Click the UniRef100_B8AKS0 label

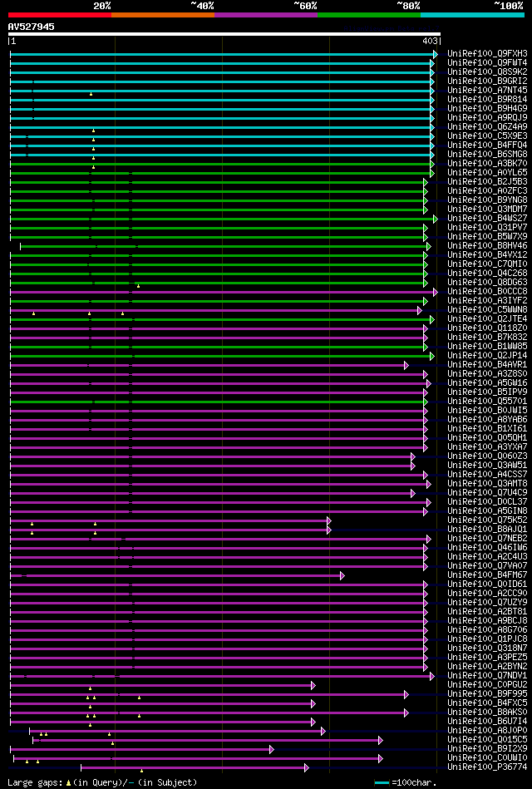point(487,713)
